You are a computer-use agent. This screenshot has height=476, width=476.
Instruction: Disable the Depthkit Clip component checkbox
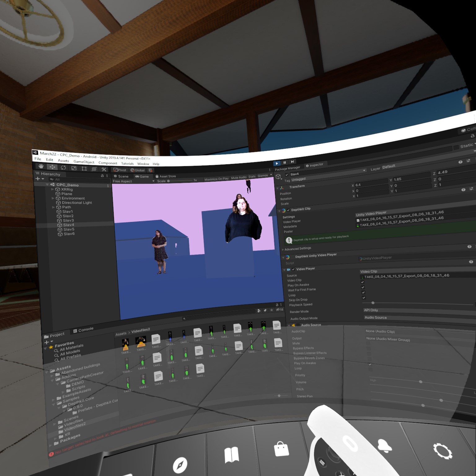pos(288,210)
